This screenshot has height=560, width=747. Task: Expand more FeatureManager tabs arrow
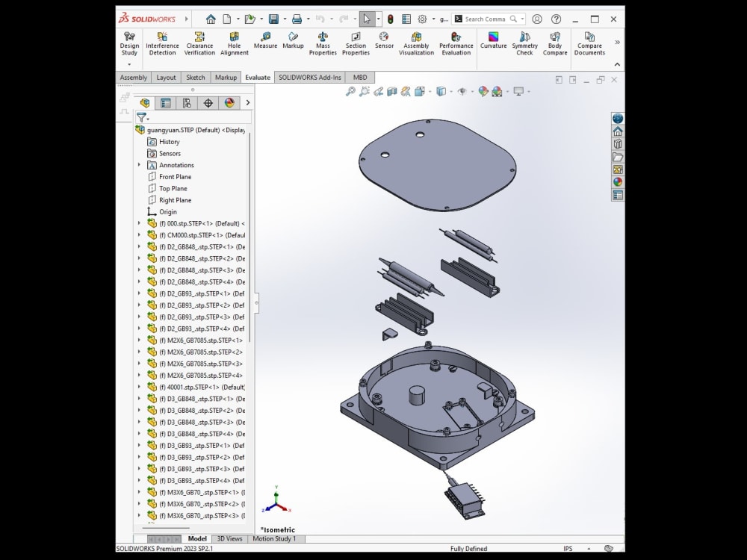[248, 103]
